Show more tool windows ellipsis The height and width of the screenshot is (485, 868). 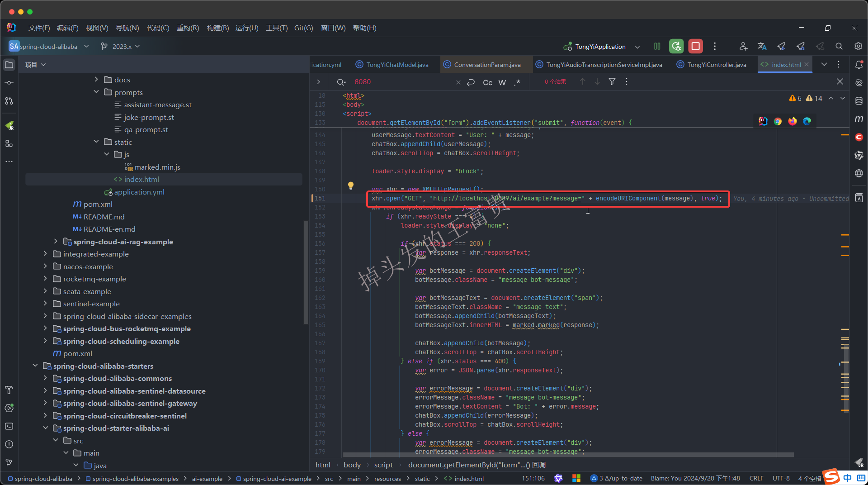(9, 162)
